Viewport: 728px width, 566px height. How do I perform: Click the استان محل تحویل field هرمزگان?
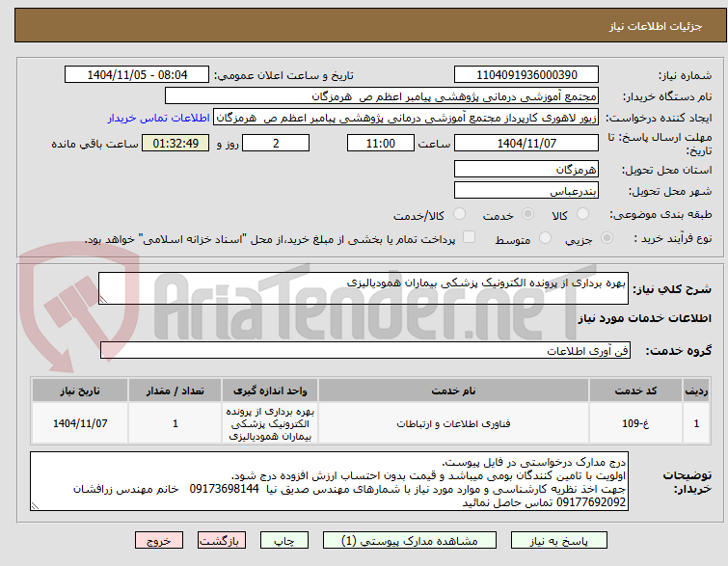point(526,169)
